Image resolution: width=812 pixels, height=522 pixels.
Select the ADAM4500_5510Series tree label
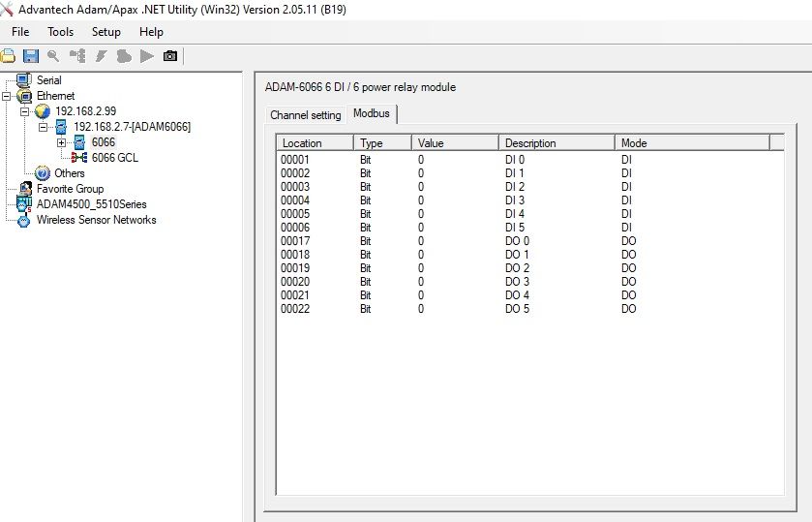click(x=91, y=204)
